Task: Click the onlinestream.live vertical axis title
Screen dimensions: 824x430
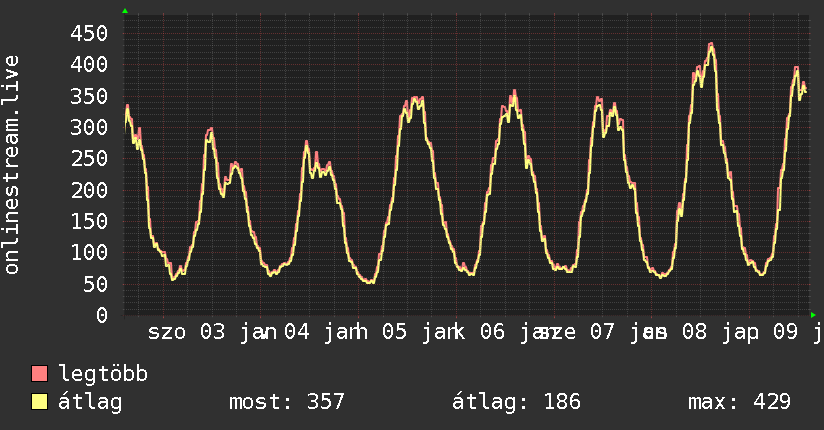Action: pos(11,165)
